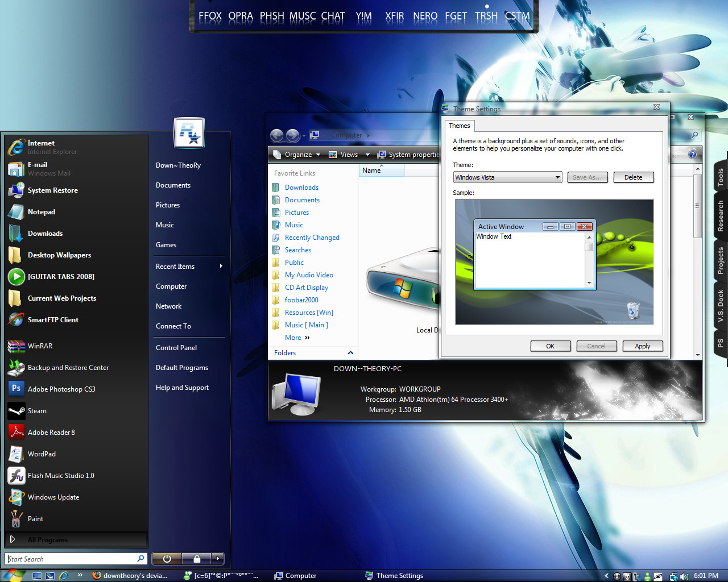Open the volume control in system tray
Screen dimensions: 728x582
(x=684, y=576)
